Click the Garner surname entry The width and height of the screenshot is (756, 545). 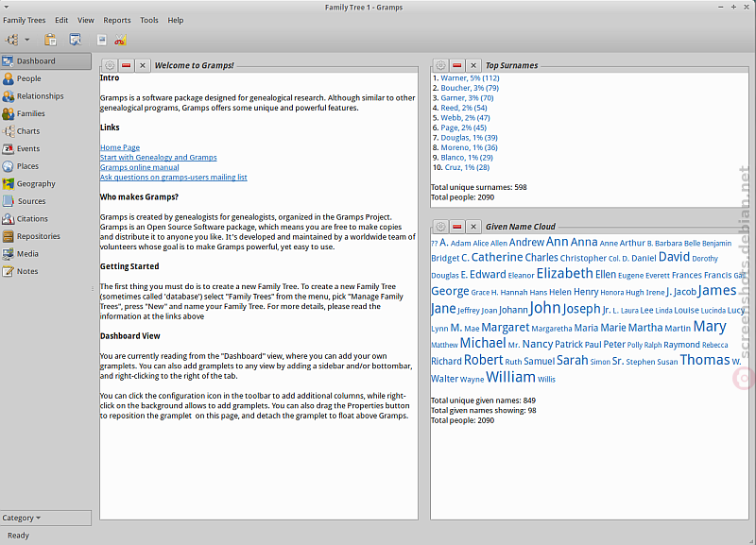click(x=467, y=98)
